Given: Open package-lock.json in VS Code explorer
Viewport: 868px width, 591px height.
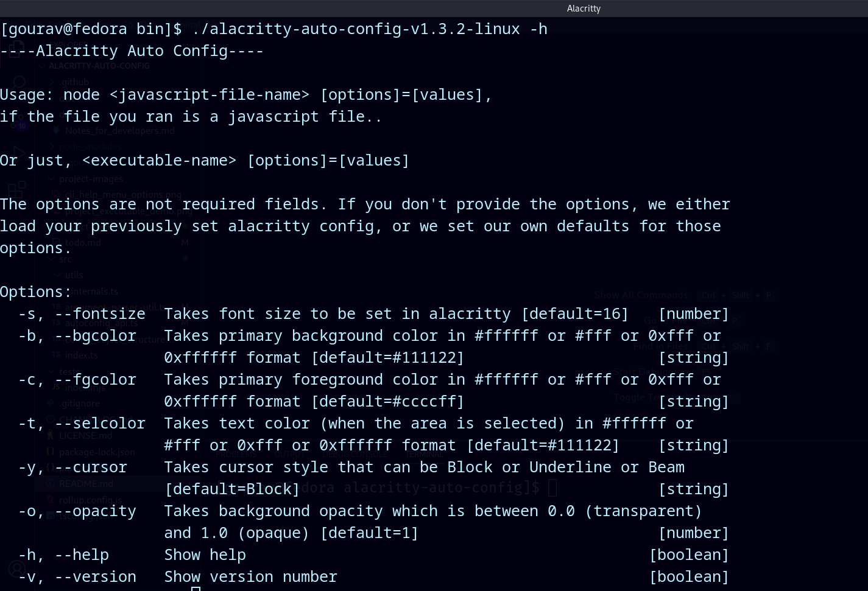Looking at the screenshot, I should 92,452.
